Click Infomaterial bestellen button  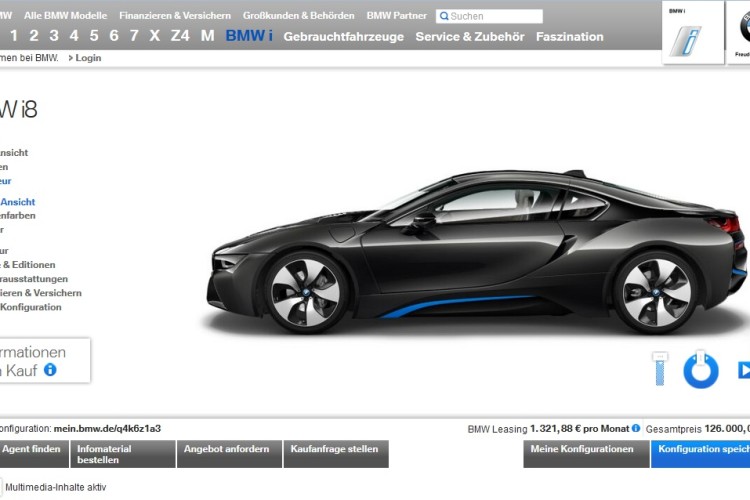click(123, 454)
